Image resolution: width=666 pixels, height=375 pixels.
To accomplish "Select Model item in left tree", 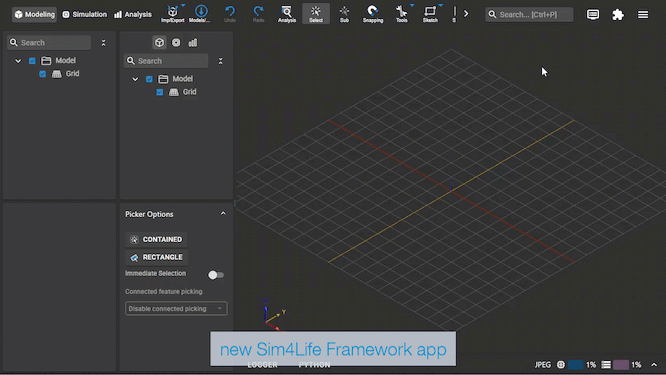I will pos(65,61).
